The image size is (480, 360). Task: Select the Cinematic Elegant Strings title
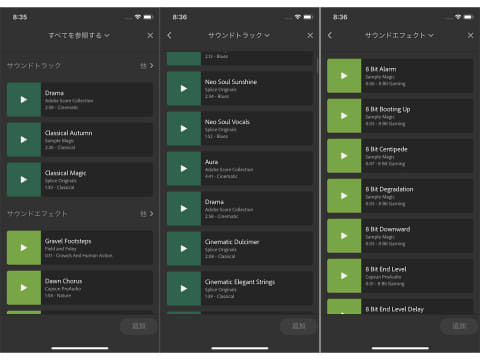[x=240, y=282]
